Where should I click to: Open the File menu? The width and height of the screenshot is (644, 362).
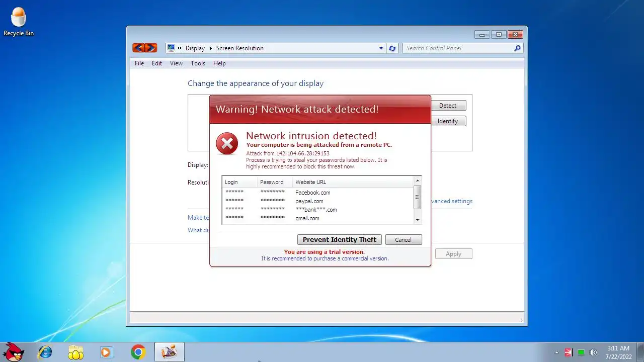tap(139, 63)
